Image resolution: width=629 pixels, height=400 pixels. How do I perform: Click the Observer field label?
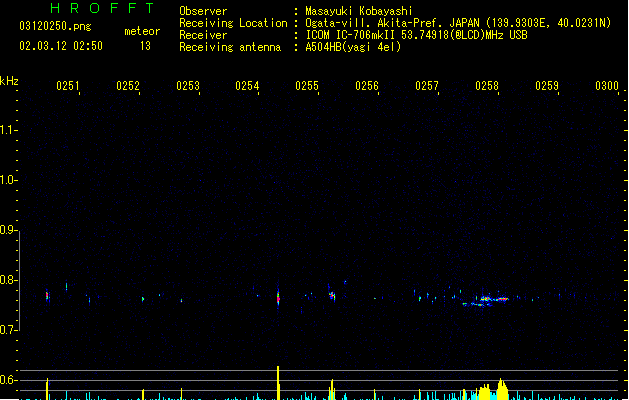click(203, 11)
